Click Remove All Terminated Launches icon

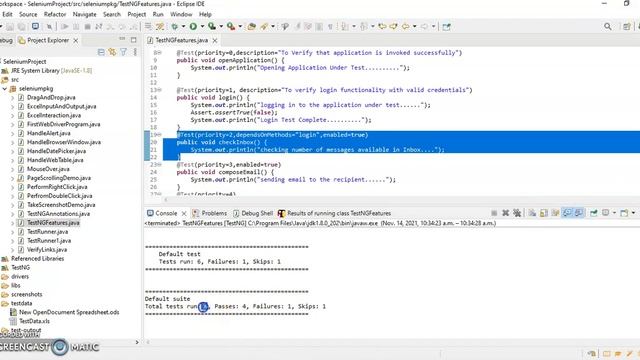(x=517, y=213)
